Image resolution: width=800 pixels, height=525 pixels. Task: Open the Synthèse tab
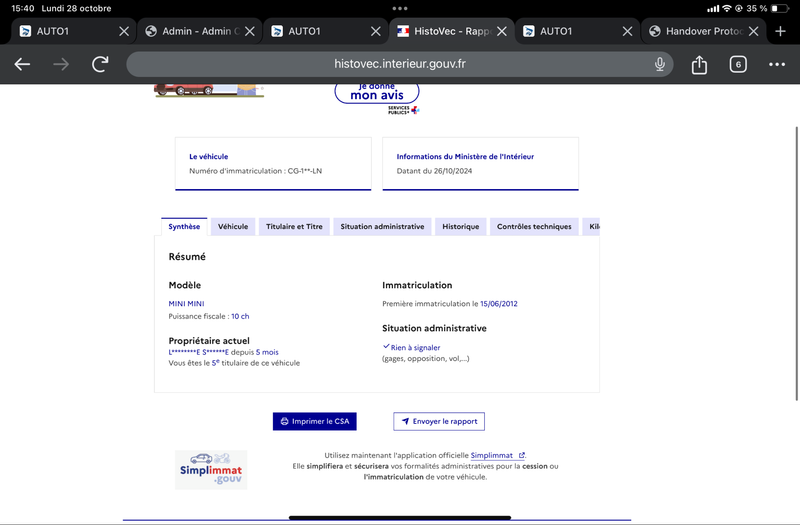coord(184,227)
